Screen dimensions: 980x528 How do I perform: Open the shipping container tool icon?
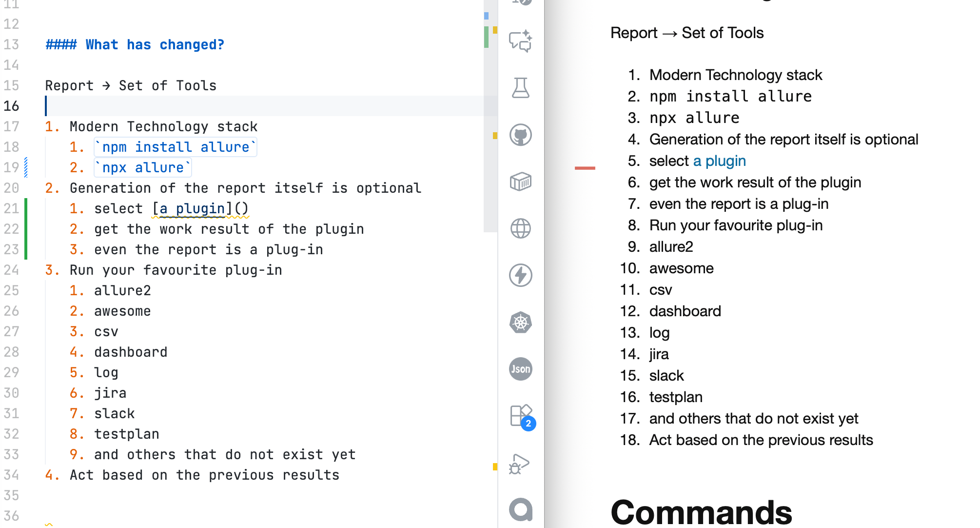(x=520, y=182)
